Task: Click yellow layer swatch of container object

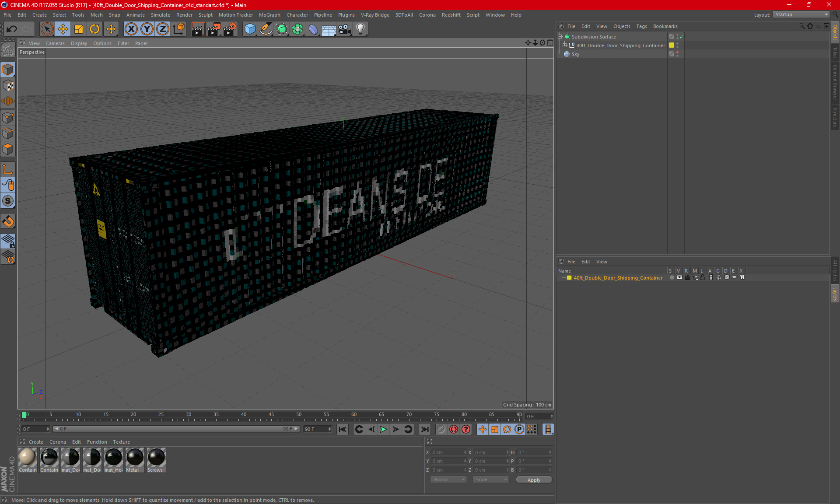Action: 672,45
